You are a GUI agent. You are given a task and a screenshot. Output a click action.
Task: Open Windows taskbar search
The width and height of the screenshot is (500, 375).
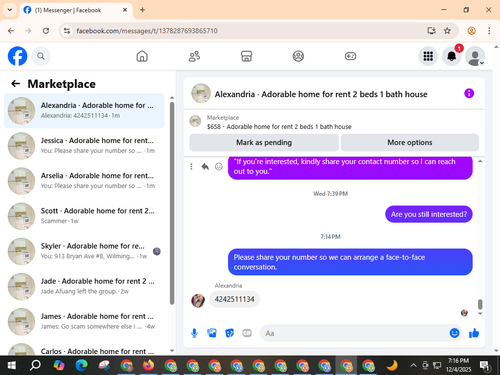click(35, 366)
